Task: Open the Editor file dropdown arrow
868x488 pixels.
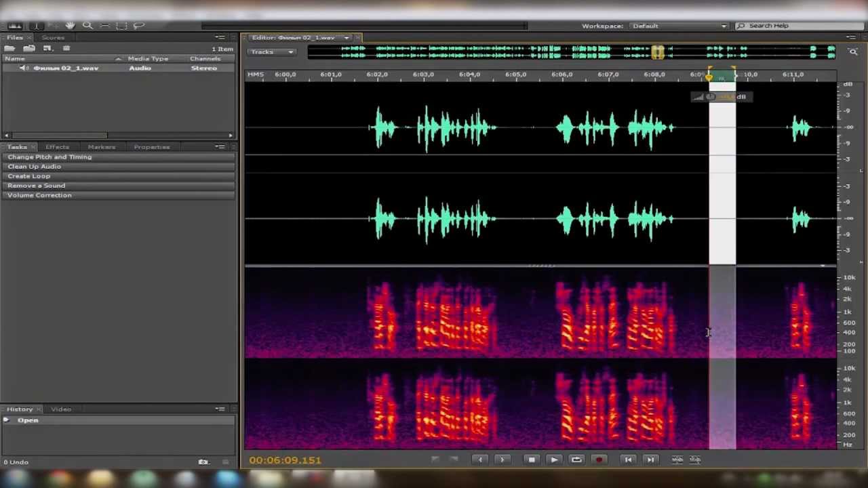Action: (347, 38)
